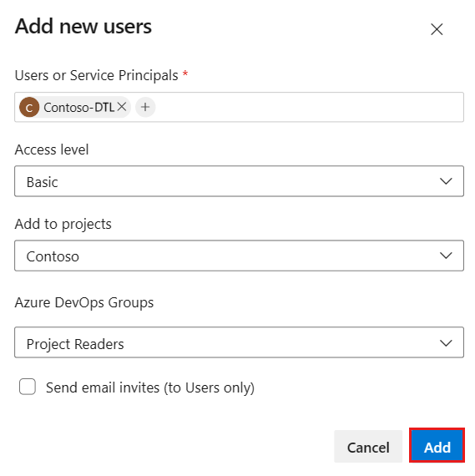Expand the Project Readers groups dropdown

tap(239, 342)
